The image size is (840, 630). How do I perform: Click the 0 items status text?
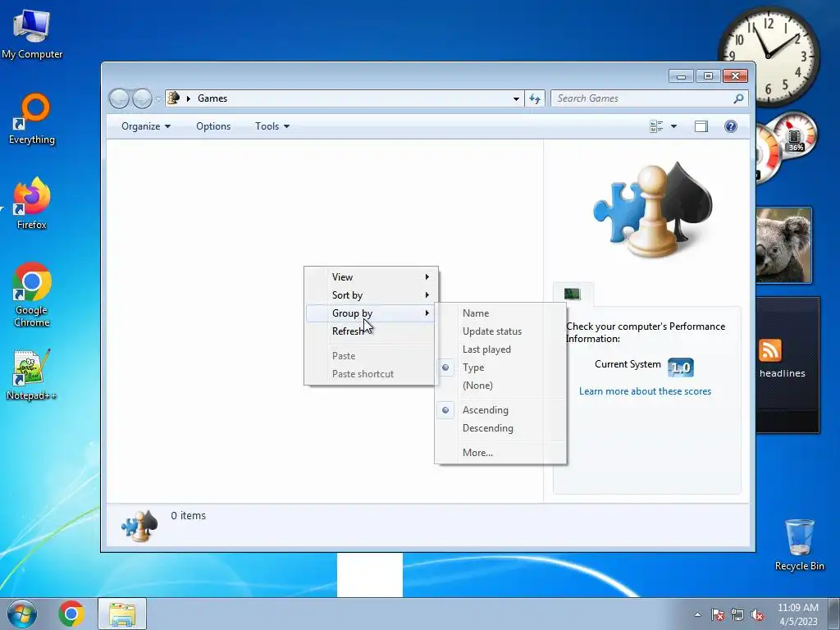[x=188, y=516]
